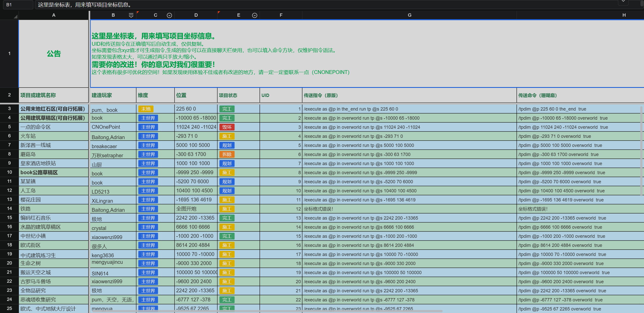This screenshot has width=644, height=313.
Task: Select the cell 古罗马斗兽场
Action: 54,281
